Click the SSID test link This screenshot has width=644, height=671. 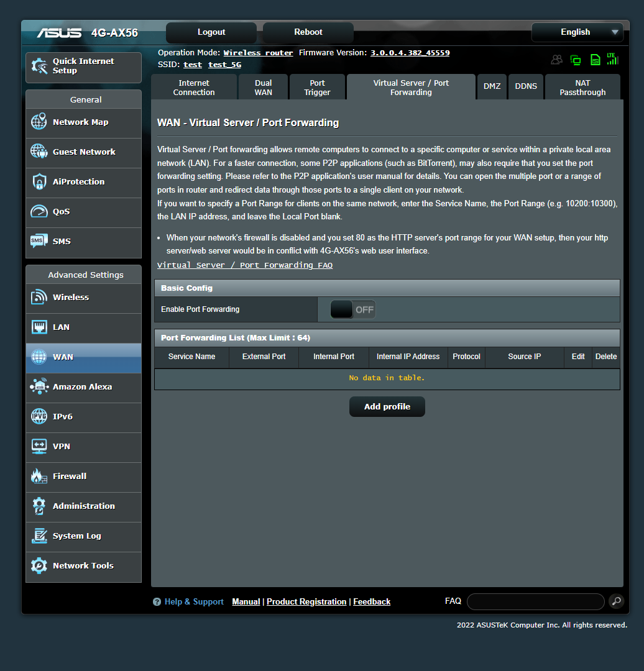click(x=193, y=65)
